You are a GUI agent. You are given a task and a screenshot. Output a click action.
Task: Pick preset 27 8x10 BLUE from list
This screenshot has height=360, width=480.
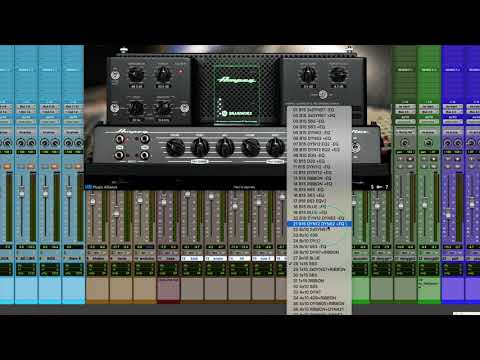[319, 258]
